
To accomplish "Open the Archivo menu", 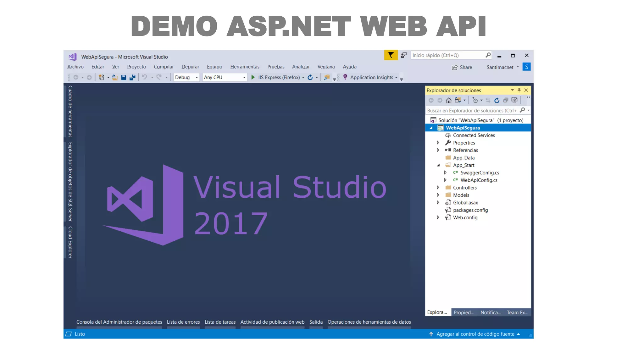I will [x=75, y=67].
